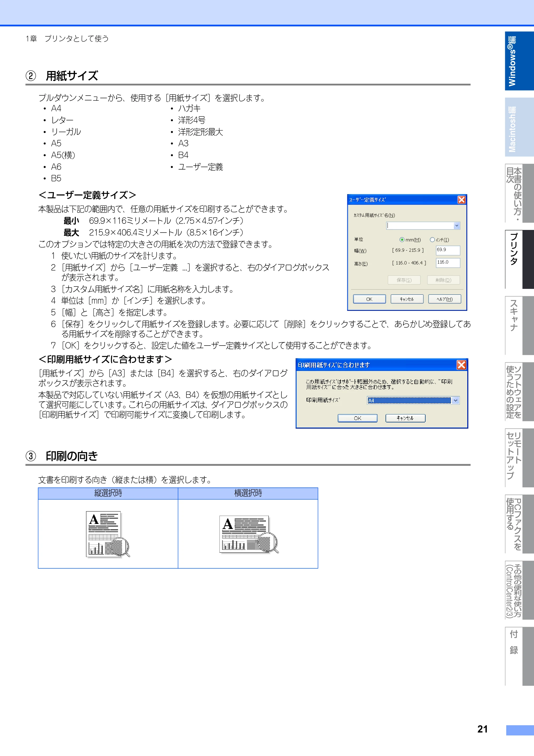Open the PCファクスを使用する side tab

point(519,524)
